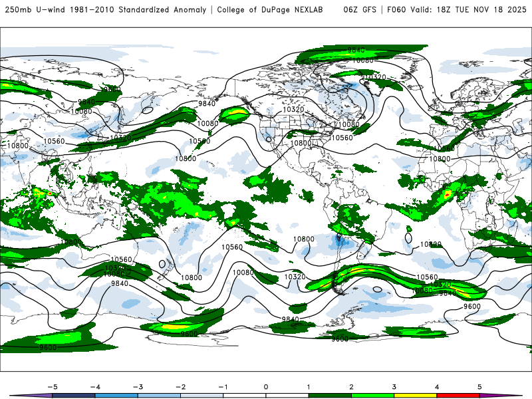Click the '5' colorbar tick label
Image resolution: width=532 pixels, height=399 pixels.
pos(479,387)
